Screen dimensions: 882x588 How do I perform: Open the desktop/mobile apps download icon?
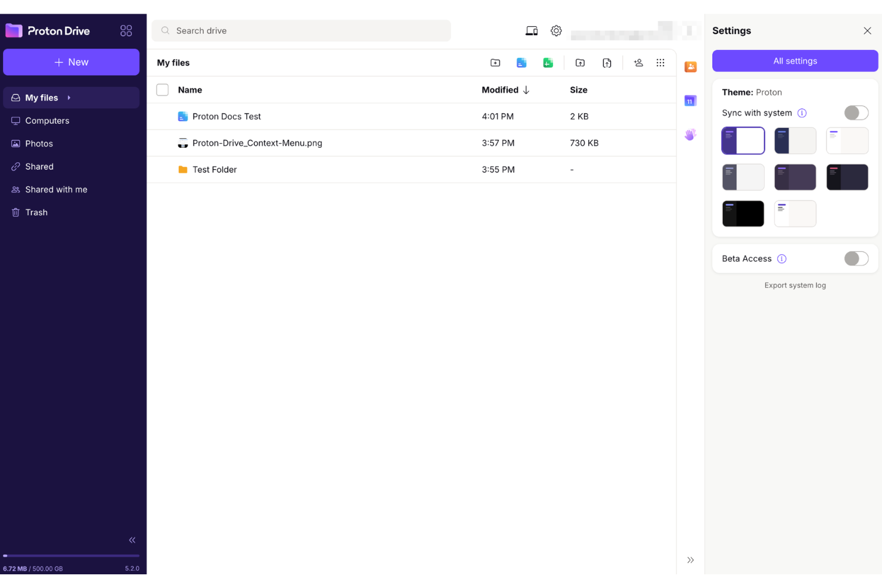(x=532, y=30)
